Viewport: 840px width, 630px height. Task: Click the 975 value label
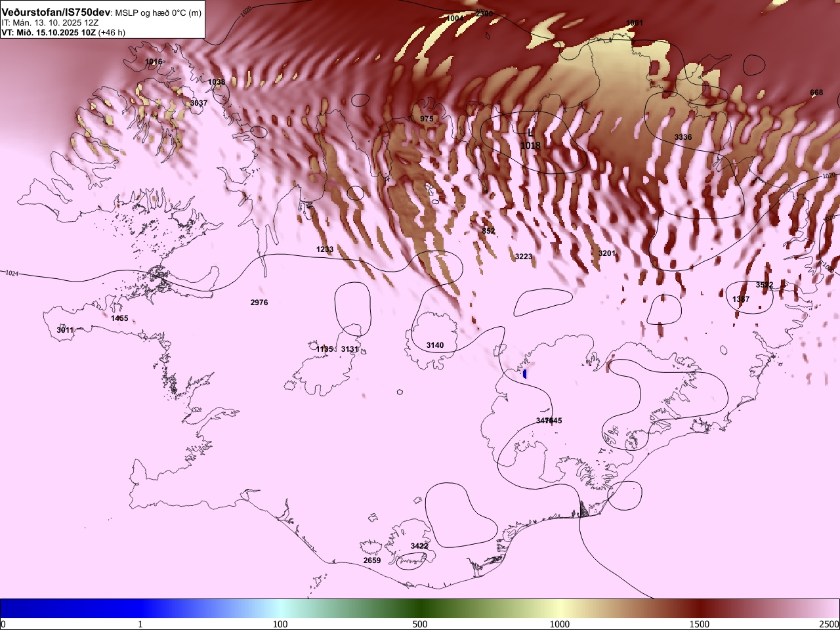(427, 119)
